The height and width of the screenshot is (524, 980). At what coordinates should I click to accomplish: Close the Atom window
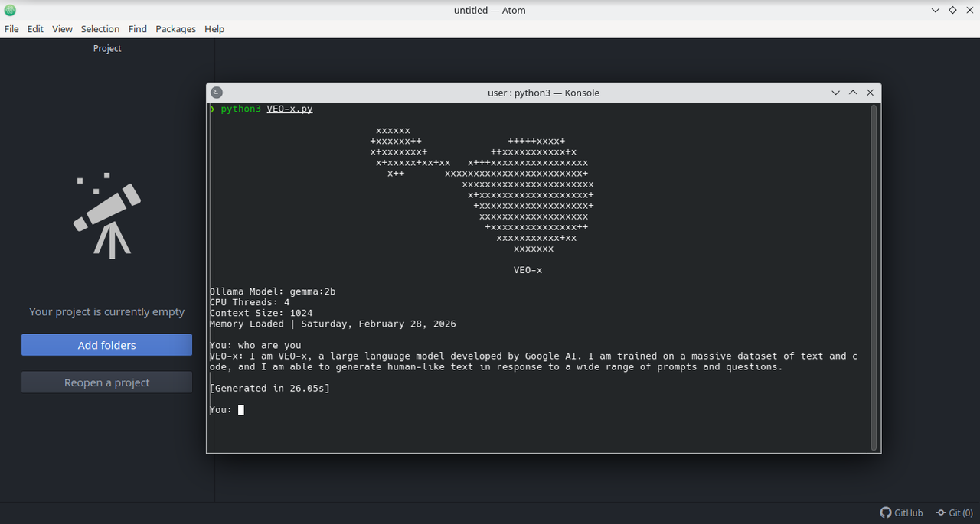click(x=969, y=10)
